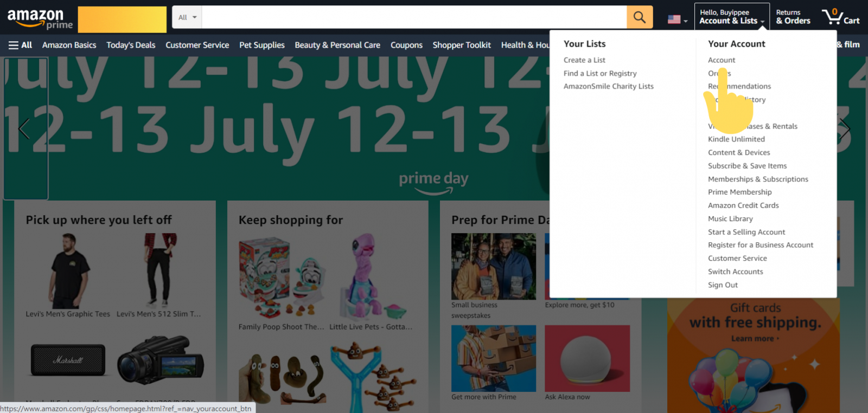Image resolution: width=868 pixels, height=413 pixels.
Task: Open the Marshall speaker thumbnail
Action: [x=68, y=360]
